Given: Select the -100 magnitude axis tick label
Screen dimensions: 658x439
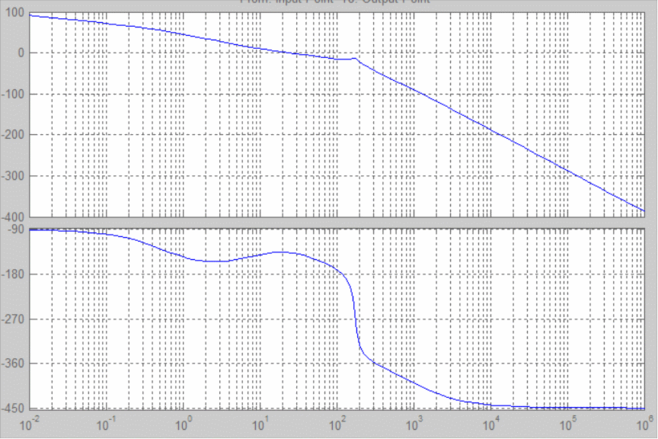Looking at the screenshot, I should click(x=13, y=94).
